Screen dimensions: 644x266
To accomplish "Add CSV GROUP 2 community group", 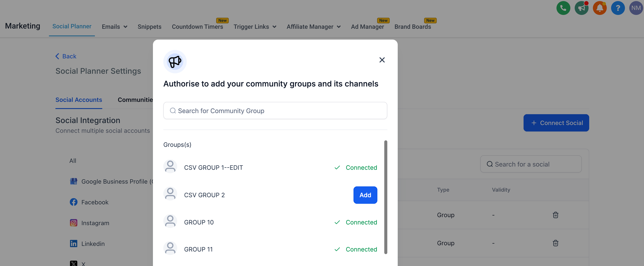I will coord(365,195).
